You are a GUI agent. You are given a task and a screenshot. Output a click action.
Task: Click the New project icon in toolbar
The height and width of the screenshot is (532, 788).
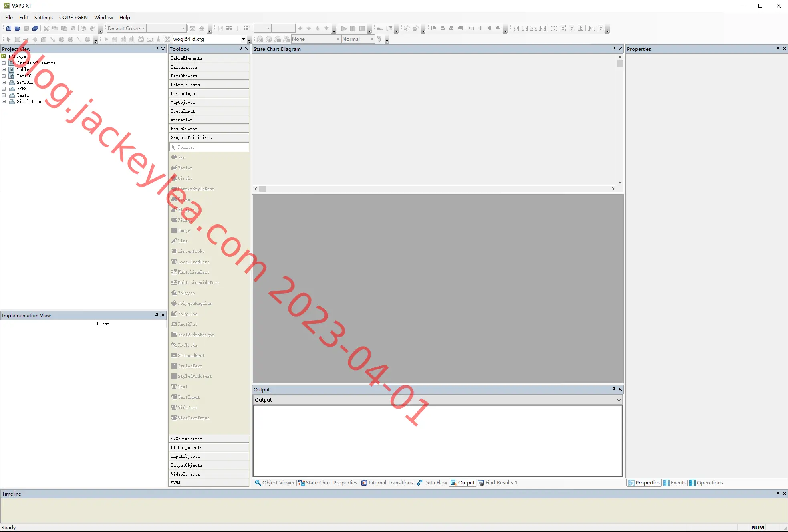8,28
